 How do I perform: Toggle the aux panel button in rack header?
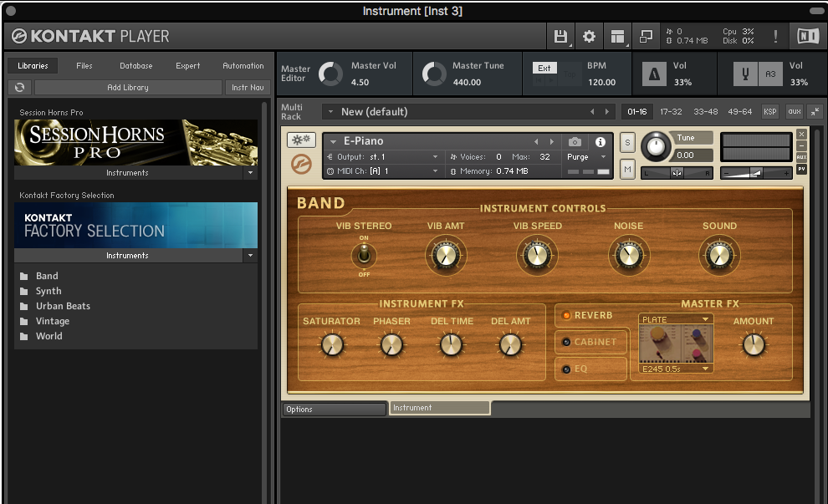795,111
